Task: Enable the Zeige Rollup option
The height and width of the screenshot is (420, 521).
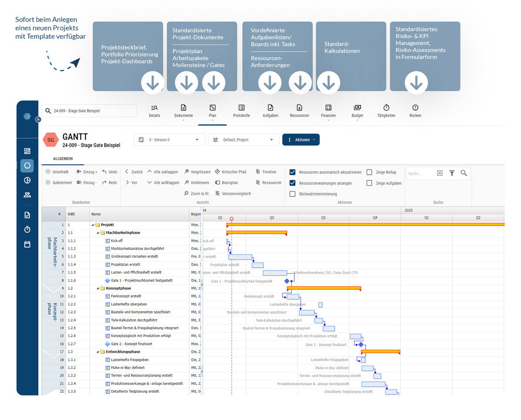Action: point(369,172)
